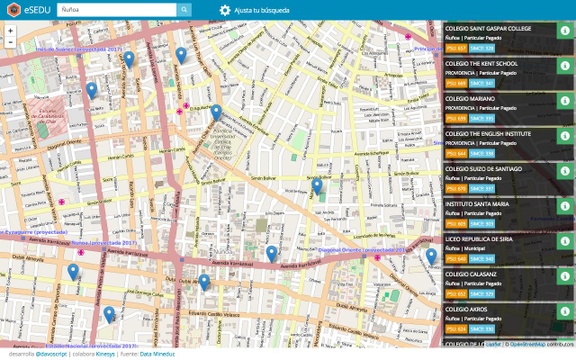Zoom out with the map minus button
Viewport: 576px width, 360px height.
(10, 43)
